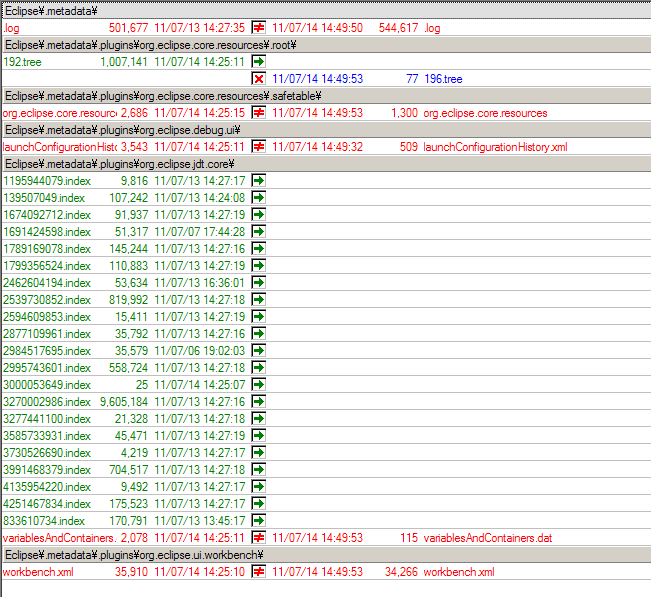651x597 pixels.
Task: Click the green arrow for 2462604194.index
Action: click(x=259, y=283)
